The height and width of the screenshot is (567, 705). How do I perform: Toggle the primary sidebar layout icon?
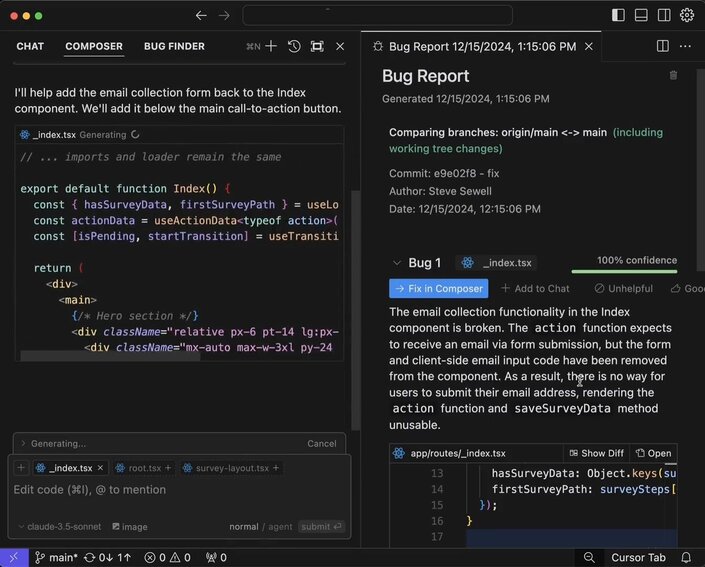pyautogui.click(x=618, y=15)
